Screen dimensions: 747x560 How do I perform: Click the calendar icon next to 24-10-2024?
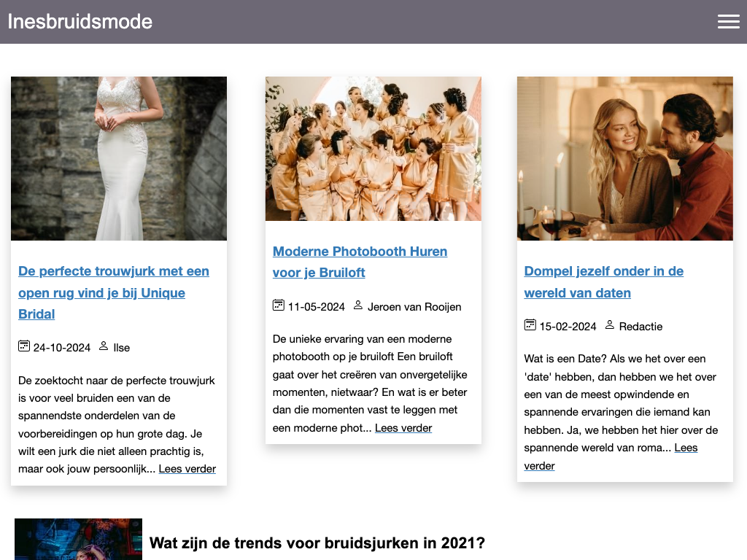[24, 346]
